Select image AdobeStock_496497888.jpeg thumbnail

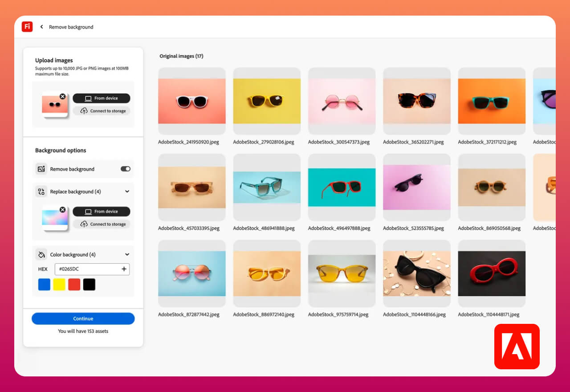[342, 188]
